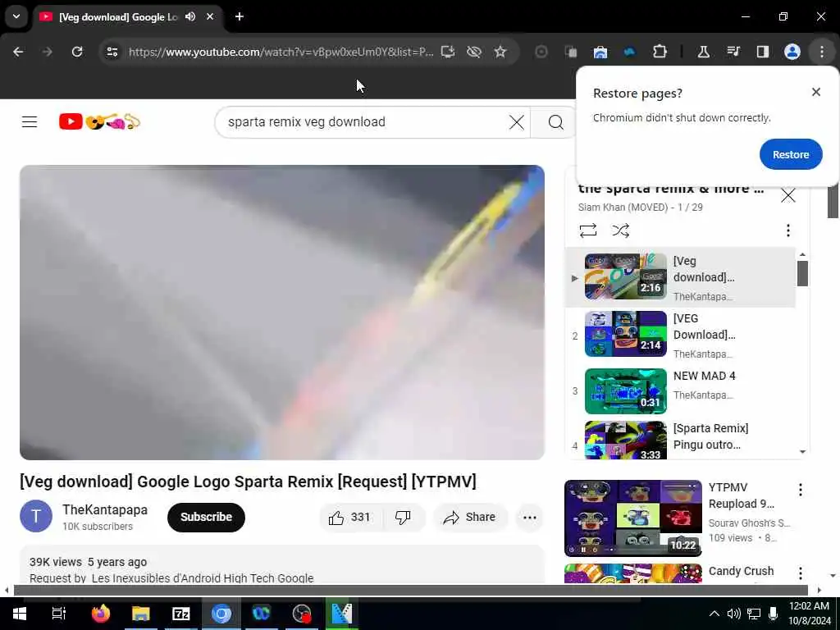Open Windows Start menu
Viewport: 840px width, 630px height.
pyautogui.click(x=20, y=614)
